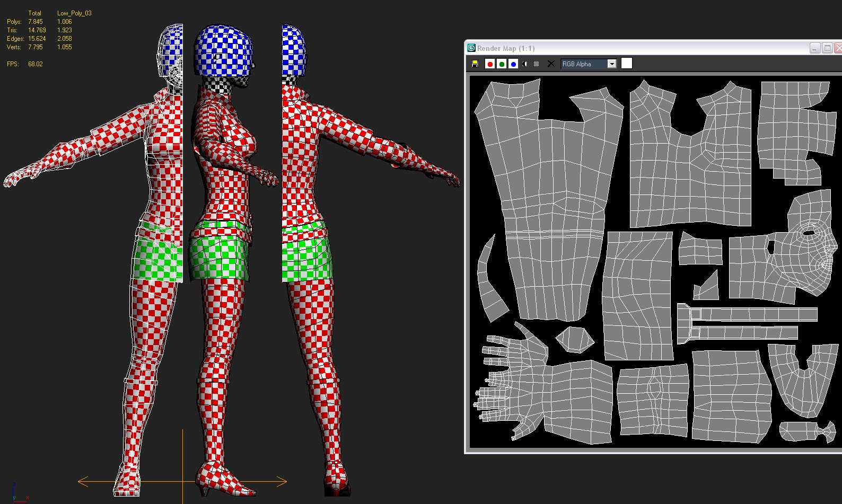The image size is (842, 504).
Task: Toggle the blue channel display
Action: tap(513, 64)
